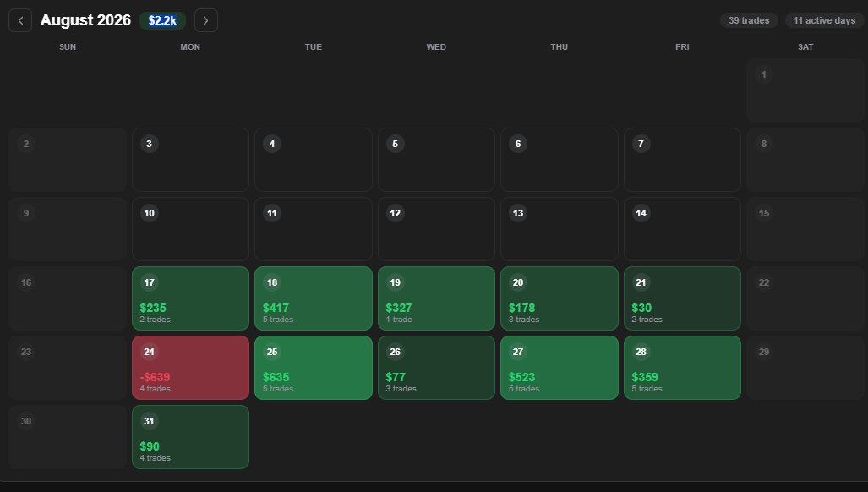Select the Sunday August 2 cell
The width and height of the screenshot is (868, 492).
(x=68, y=160)
